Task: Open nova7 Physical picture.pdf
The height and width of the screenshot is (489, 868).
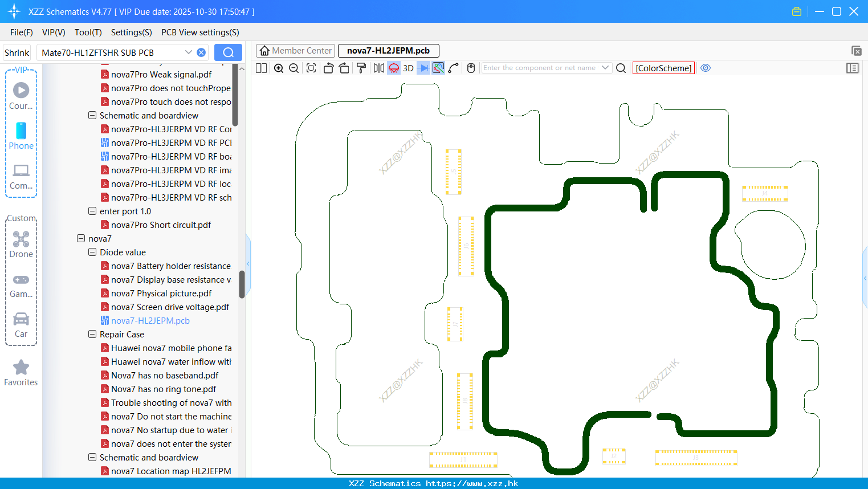Action: (x=156, y=293)
